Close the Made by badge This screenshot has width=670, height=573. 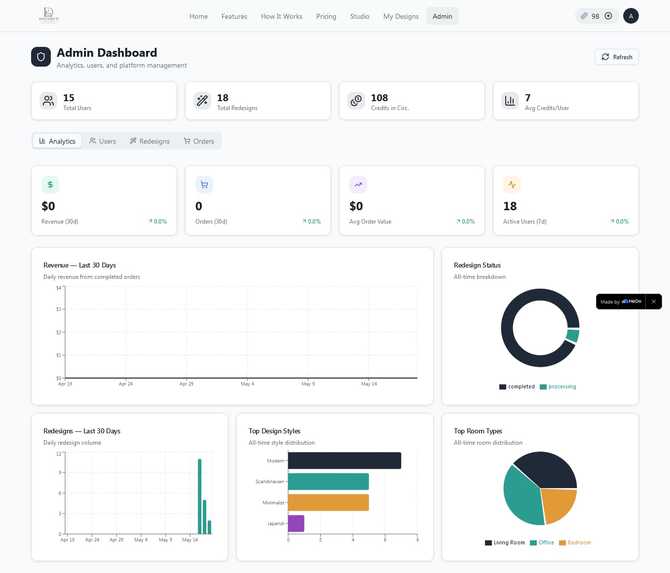(654, 302)
